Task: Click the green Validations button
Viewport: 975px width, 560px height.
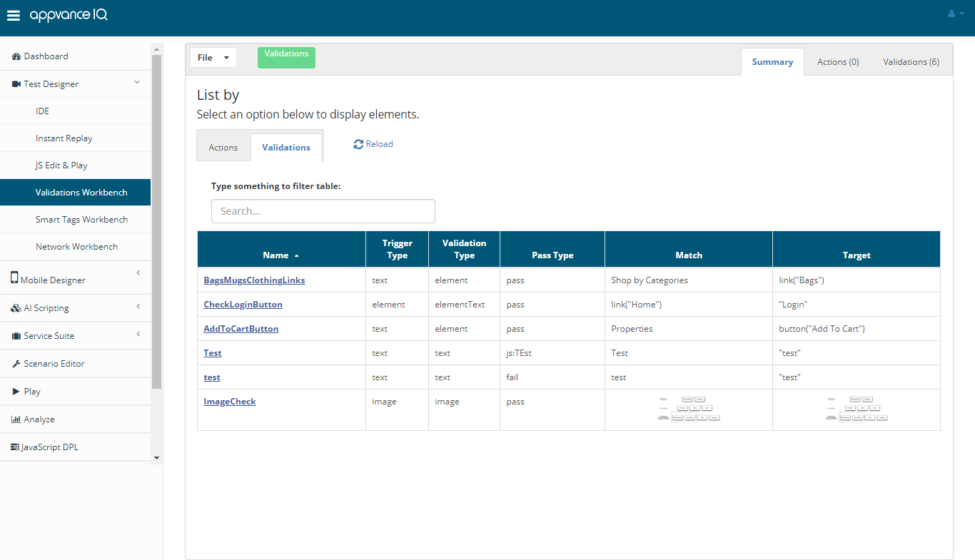Action: (286, 58)
